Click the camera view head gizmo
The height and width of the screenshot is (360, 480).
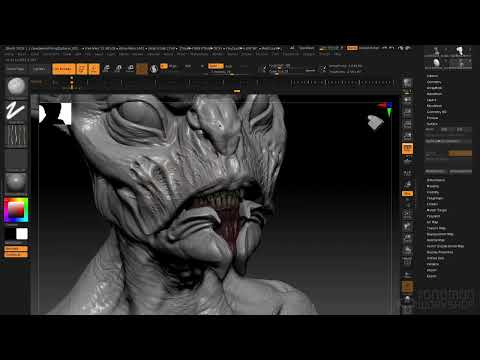[375, 122]
